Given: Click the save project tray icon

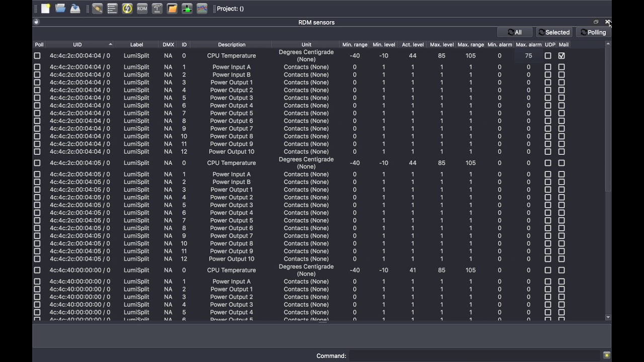Looking at the screenshot, I should (75, 9).
